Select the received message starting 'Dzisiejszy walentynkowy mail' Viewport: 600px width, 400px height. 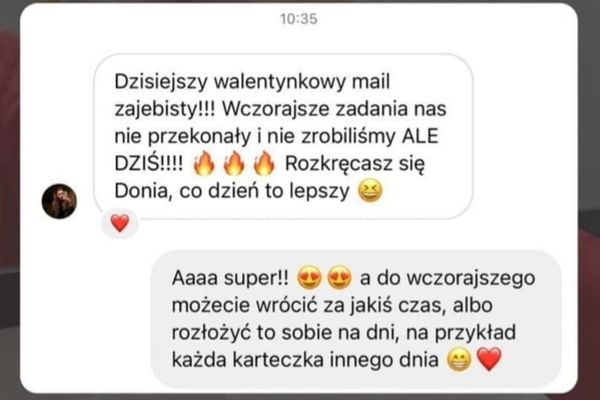(x=283, y=137)
